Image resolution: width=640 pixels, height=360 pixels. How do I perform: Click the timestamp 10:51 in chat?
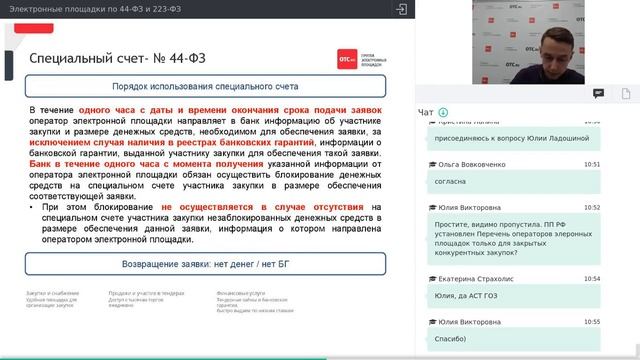592,164
